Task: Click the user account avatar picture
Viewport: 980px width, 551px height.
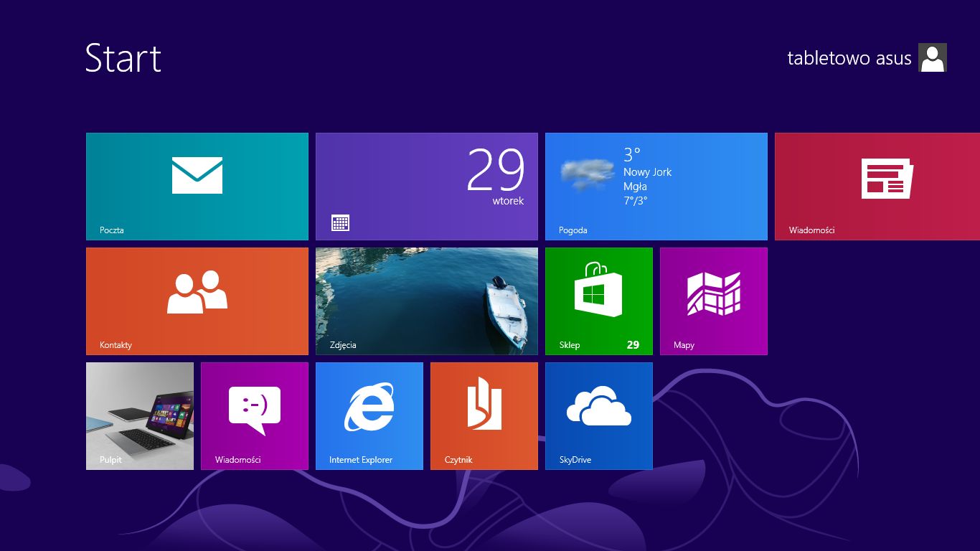Action: tap(933, 57)
